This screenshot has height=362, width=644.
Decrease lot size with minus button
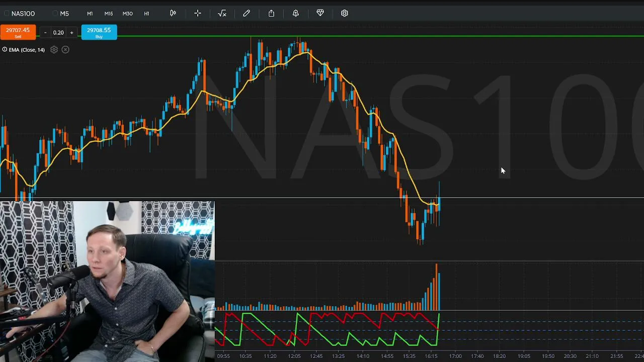click(x=45, y=33)
